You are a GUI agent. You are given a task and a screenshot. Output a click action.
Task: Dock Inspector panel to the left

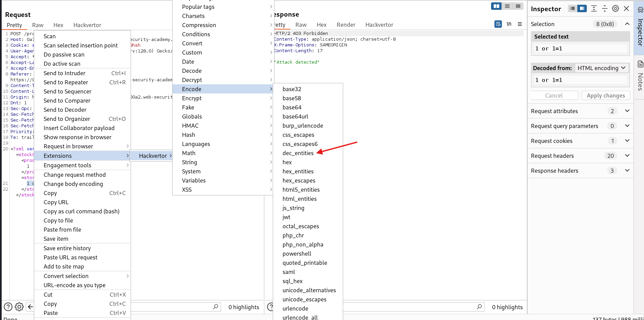pyautogui.click(x=572, y=8)
